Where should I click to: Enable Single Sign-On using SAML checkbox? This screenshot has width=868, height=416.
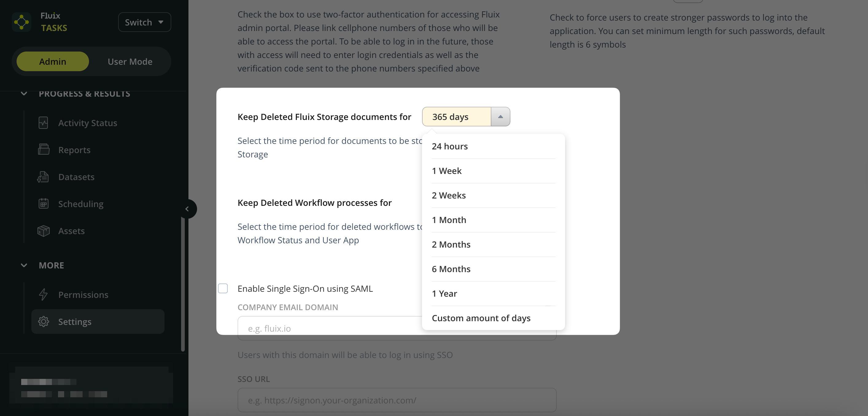click(x=223, y=288)
